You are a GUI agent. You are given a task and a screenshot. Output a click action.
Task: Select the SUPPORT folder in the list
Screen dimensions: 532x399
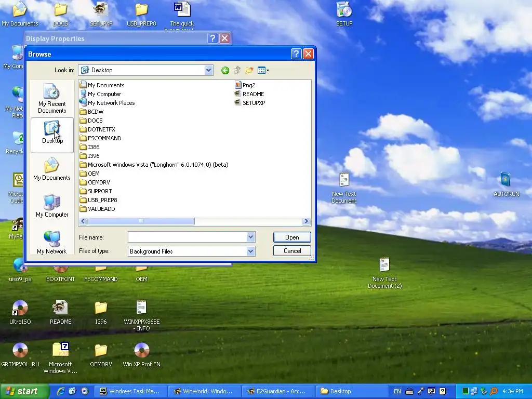tap(96, 191)
